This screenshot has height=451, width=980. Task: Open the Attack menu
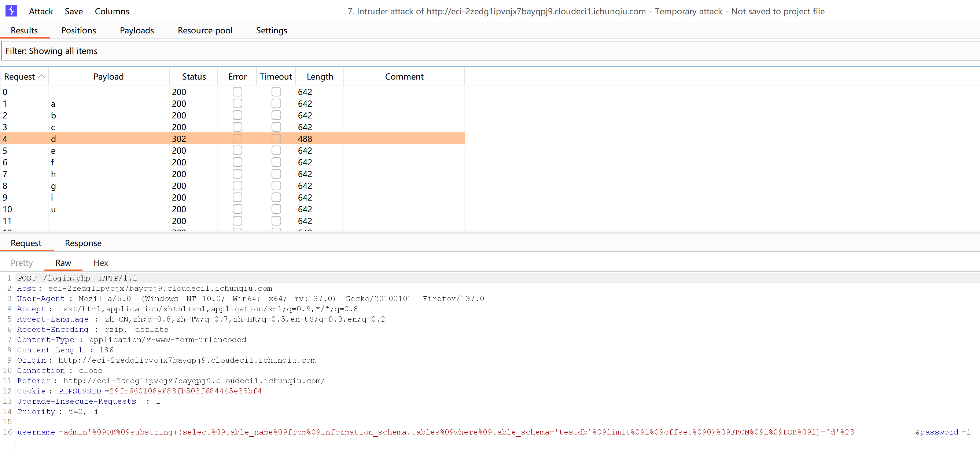click(x=41, y=11)
